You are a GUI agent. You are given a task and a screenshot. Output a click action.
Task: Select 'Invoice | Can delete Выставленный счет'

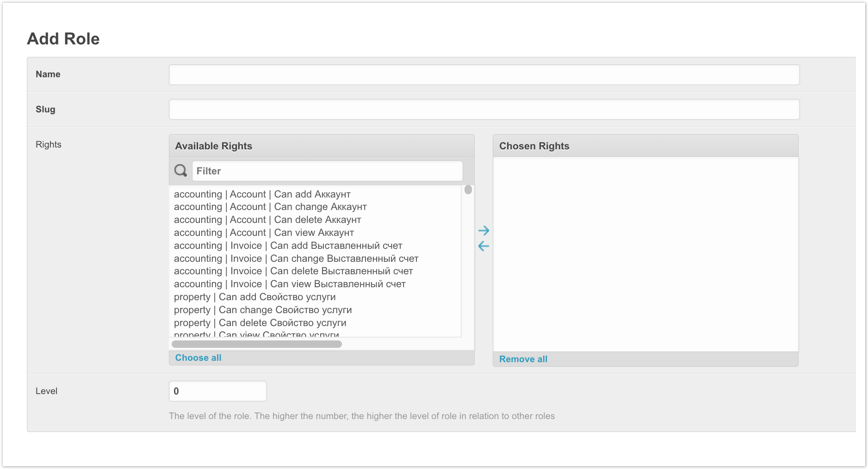pyautogui.click(x=293, y=271)
